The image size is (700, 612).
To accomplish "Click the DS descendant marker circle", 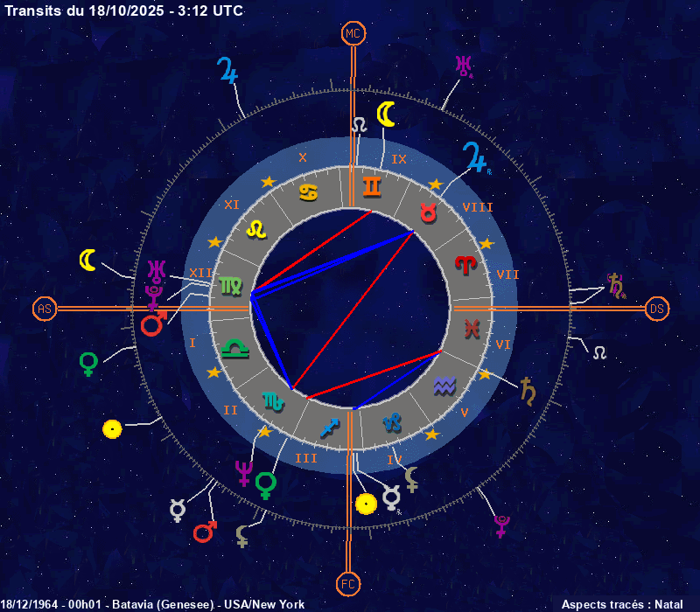I will pyautogui.click(x=657, y=309).
